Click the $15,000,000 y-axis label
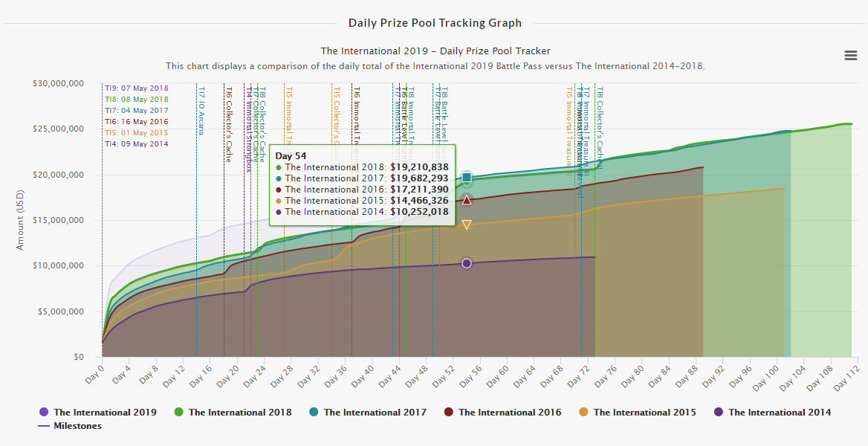 click(58, 220)
